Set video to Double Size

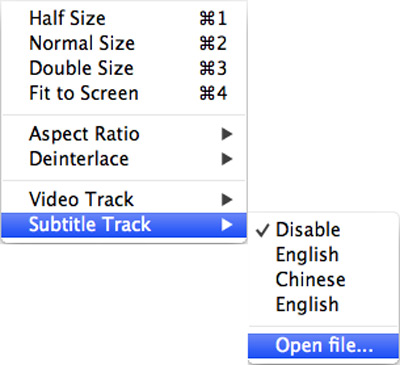[x=124, y=68]
